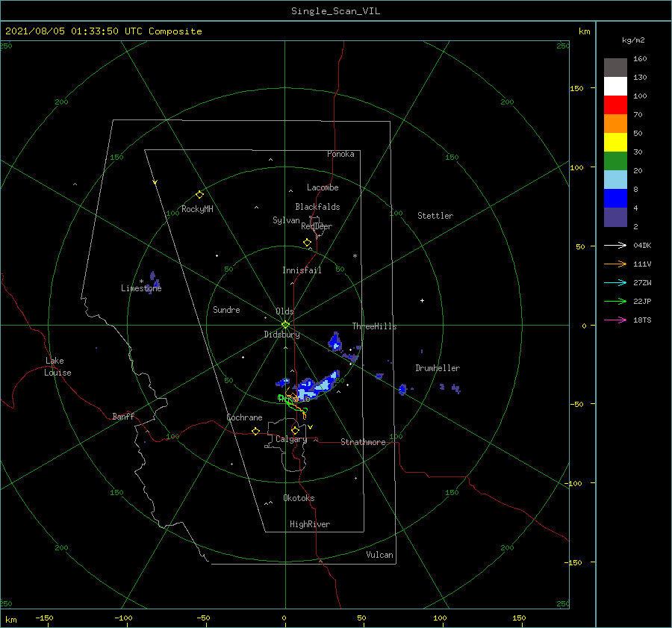Pick the yellow 30-50 legend color
This screenshot has width=672, height=628.
pyautogui.click(x=615, y=143)
